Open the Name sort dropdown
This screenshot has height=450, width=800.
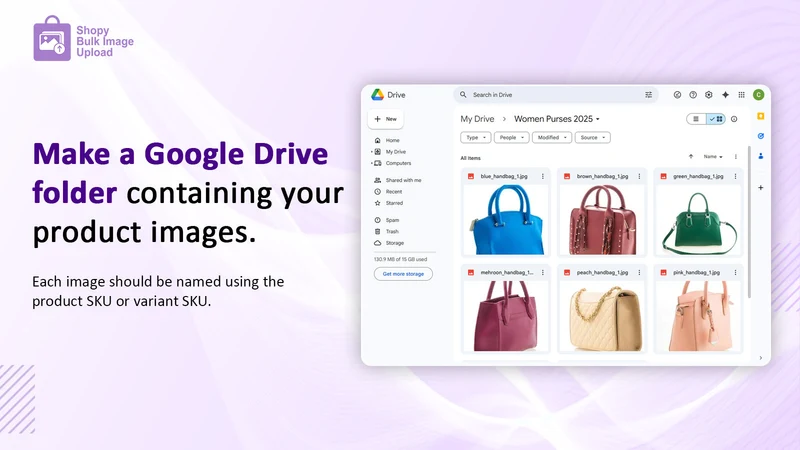click(713, 157)
